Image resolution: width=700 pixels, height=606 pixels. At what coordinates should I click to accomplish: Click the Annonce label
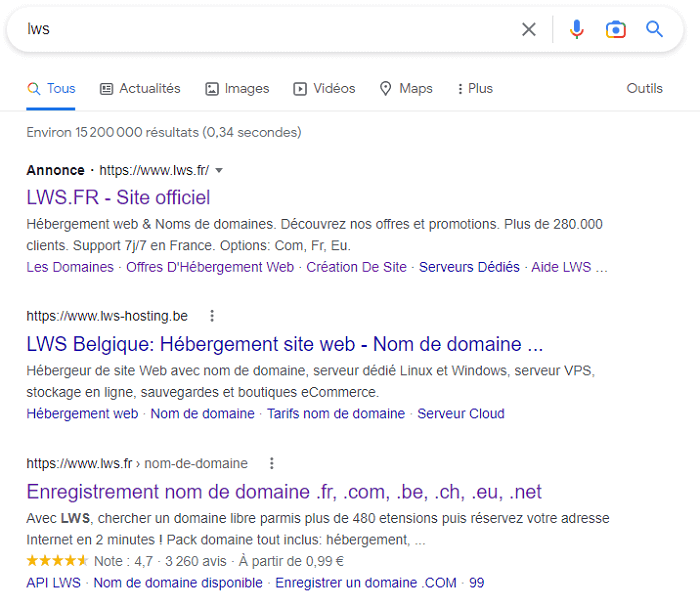(x=55, y=170)
